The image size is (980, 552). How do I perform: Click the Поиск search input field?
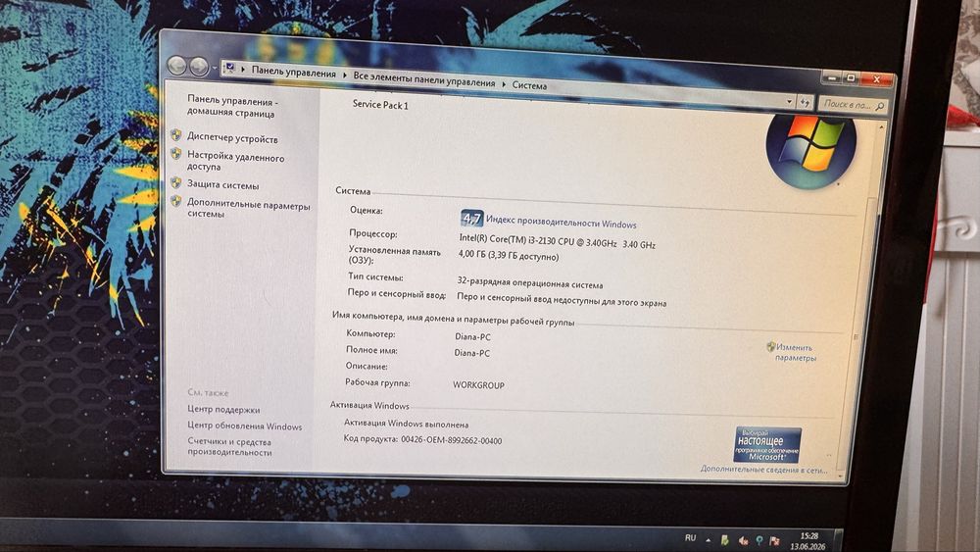coord(852,105)
